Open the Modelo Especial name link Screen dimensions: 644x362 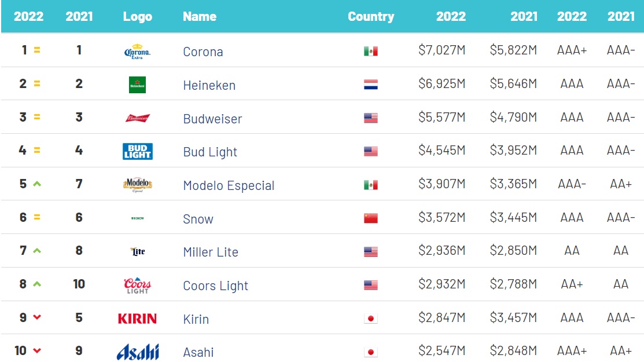coord(229,185)
